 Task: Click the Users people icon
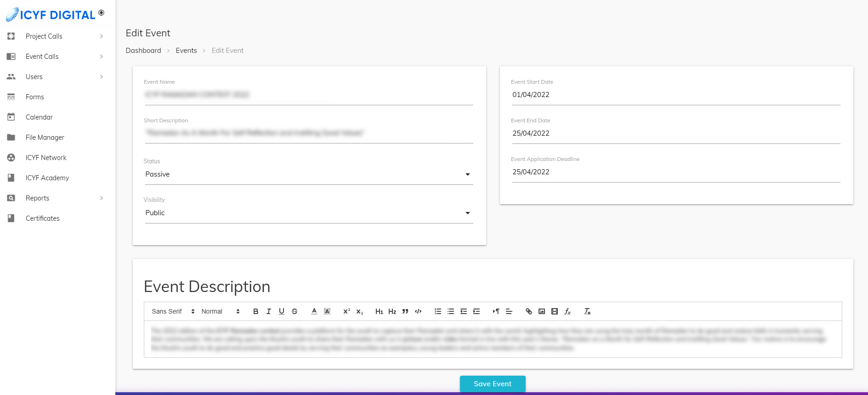point(11,77)
